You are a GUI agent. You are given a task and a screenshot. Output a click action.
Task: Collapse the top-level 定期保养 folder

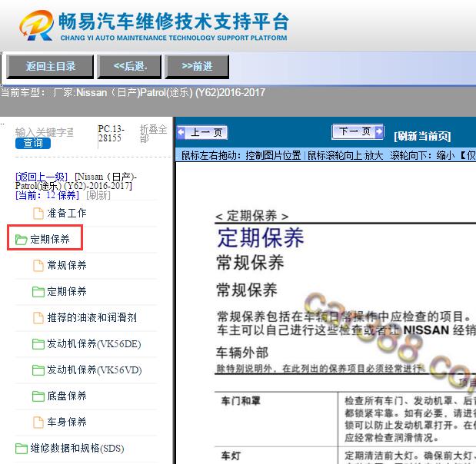pos(50,239)
